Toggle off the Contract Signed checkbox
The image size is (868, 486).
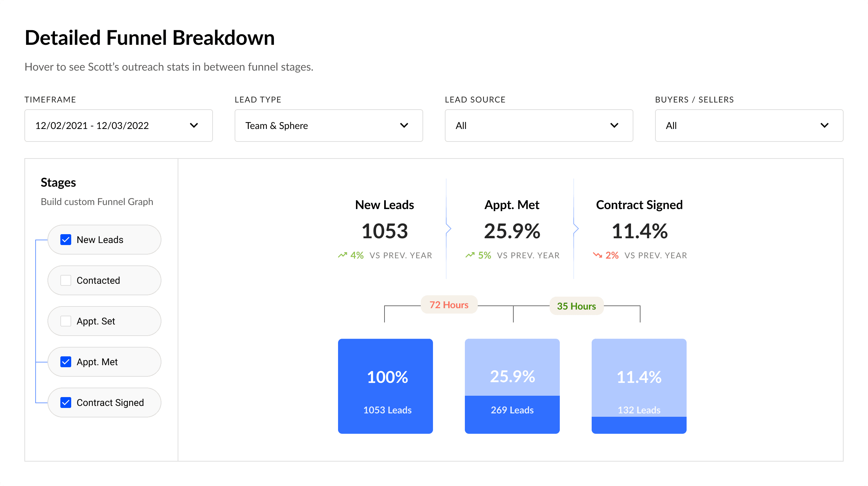tap(66, 403)
